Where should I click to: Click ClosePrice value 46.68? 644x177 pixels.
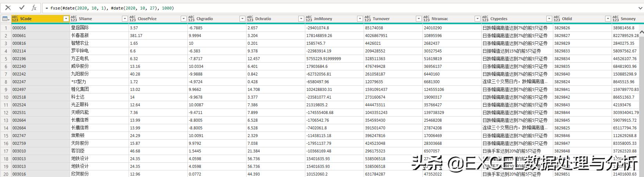pyautogui.click(x=158, y=151)
